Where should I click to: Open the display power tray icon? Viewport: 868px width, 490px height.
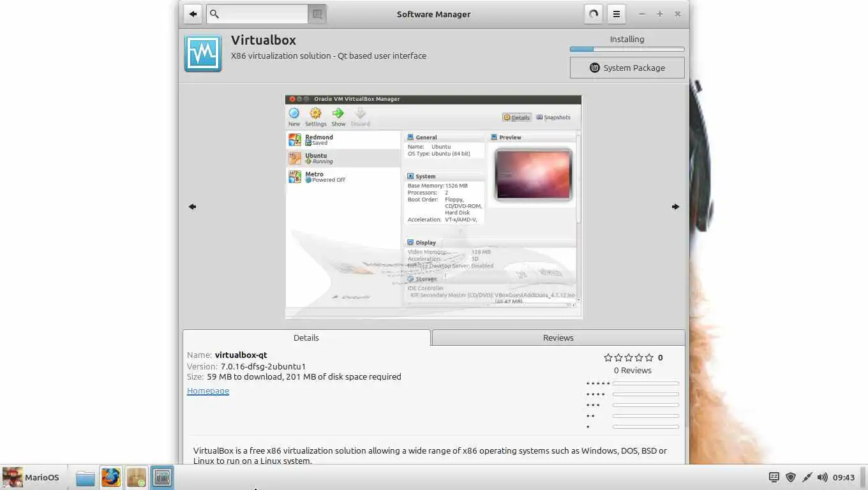pos(774,477)
